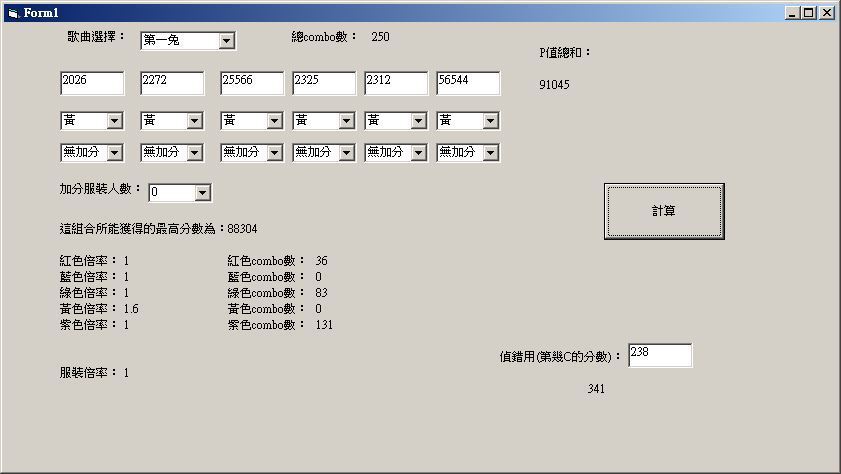Click the input field containing 2026
The image size is (841, 474).
point(92,83)
